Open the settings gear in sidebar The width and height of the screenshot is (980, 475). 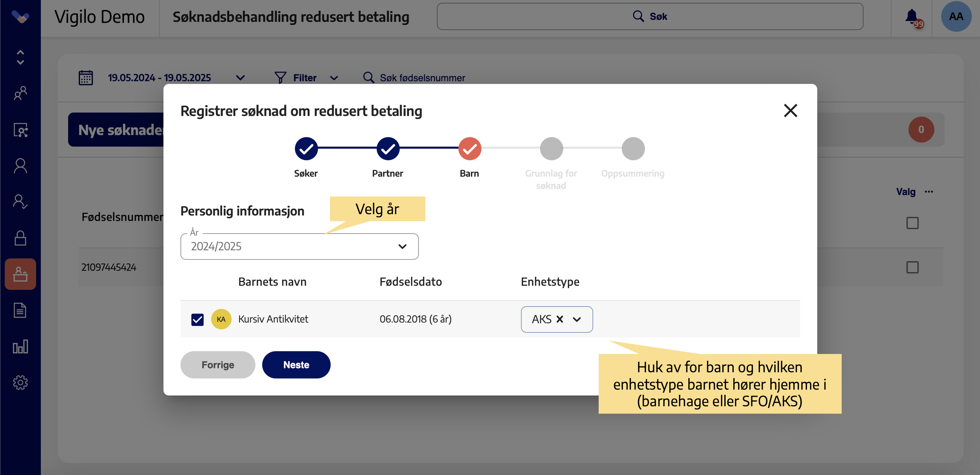click(20, 382)
